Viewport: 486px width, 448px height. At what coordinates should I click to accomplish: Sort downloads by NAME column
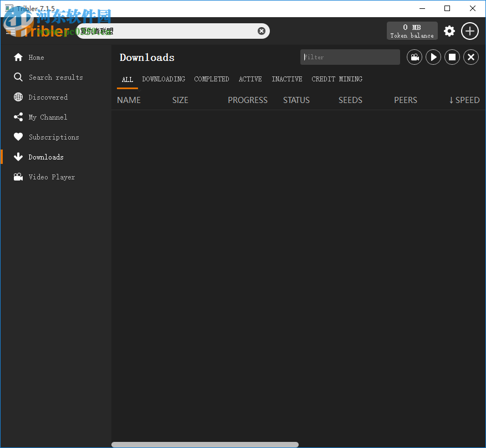(129, 100)
